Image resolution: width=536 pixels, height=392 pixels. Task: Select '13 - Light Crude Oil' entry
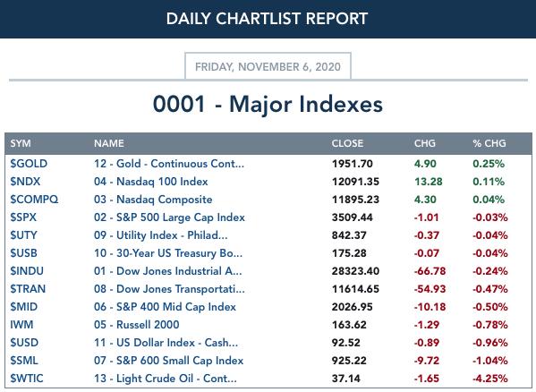(166, 379)
